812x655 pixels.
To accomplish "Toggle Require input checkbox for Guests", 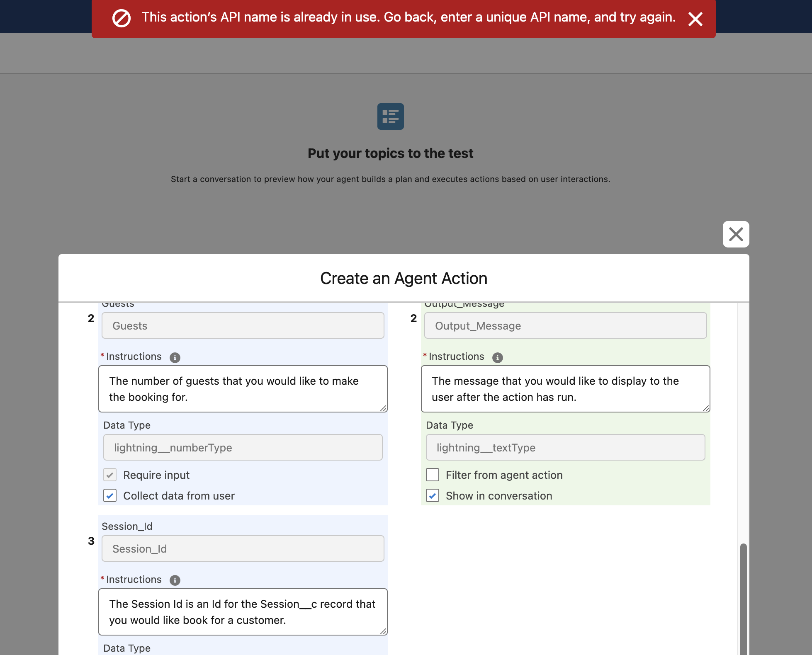I will point(110,475).
